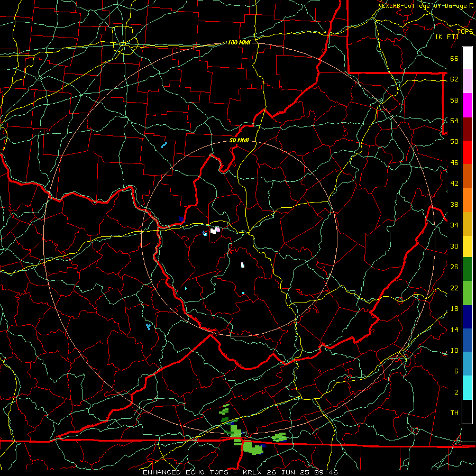Pick the cyan legend swatch
476x476 pixels.
tap(467, 387)
